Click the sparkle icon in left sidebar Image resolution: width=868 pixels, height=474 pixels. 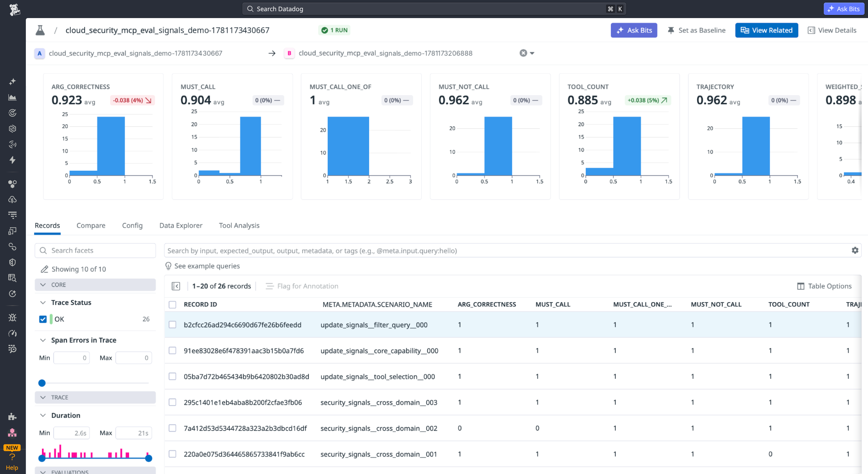point(12,82)
